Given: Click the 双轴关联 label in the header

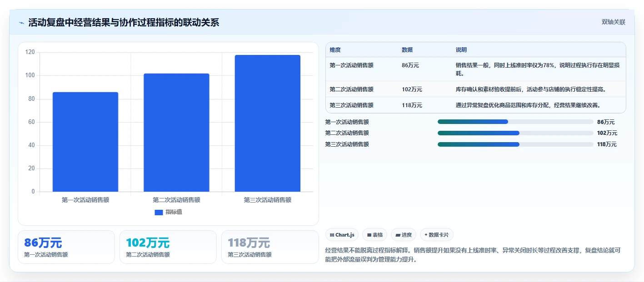Looking at the screenshot, I should [x=614, y=22].
